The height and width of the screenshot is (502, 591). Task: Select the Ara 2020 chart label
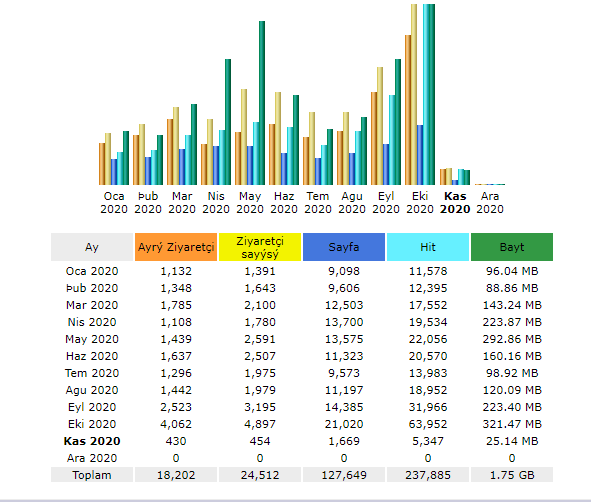tap(490, 202)
